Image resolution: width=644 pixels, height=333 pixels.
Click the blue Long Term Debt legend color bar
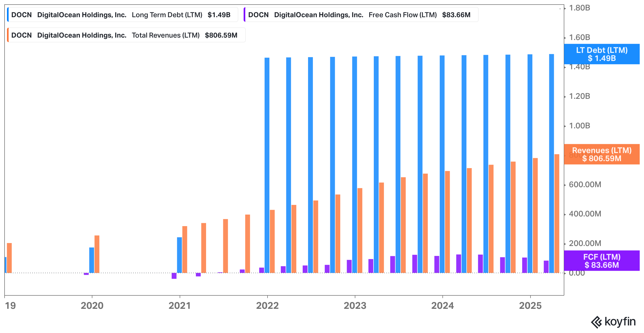(8, 15)
